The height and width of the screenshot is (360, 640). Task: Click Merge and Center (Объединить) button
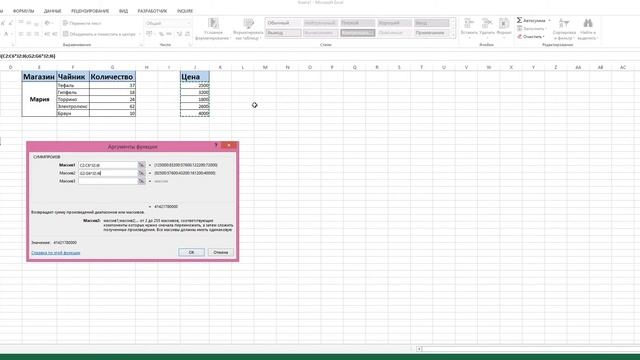pos(99,34)
